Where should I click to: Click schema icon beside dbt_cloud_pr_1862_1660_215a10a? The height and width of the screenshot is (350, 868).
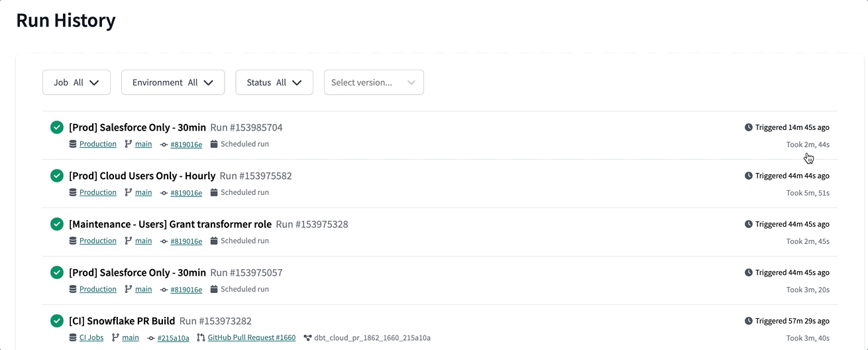click(307, 337)
